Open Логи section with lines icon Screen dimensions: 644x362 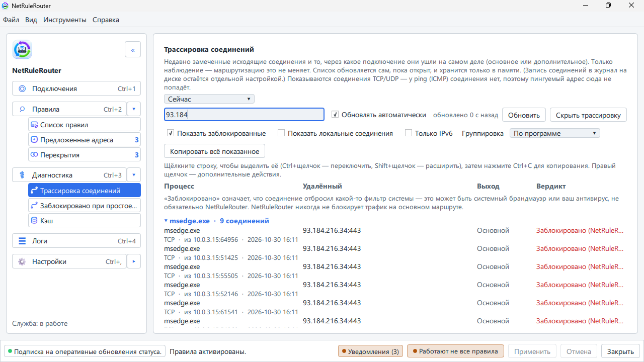(22, 241)
